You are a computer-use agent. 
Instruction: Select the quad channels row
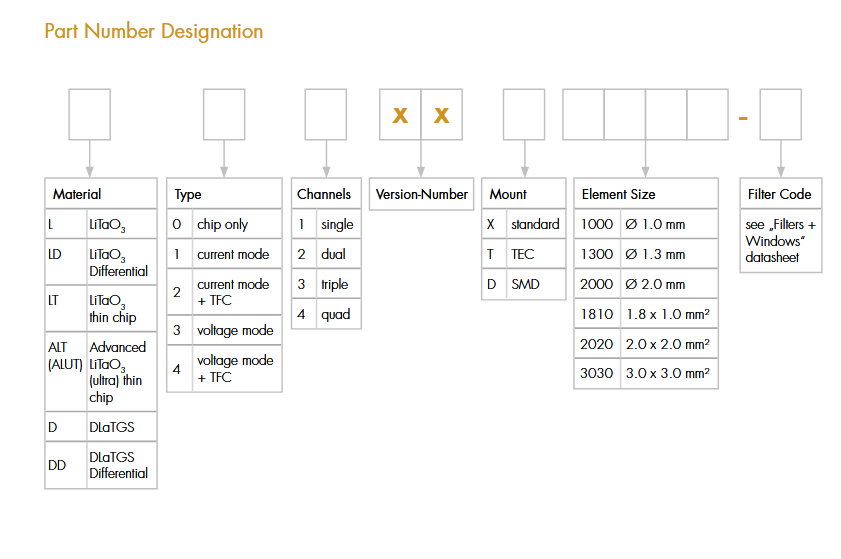(325, 315)
